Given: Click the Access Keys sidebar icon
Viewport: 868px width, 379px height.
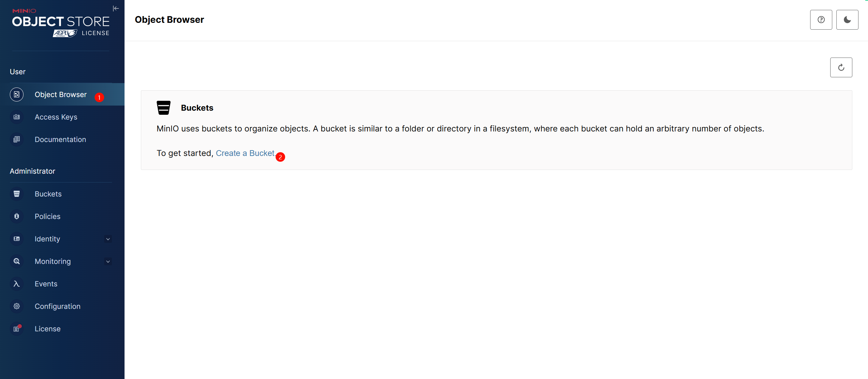Looking at the screenshot, I should [17, 117].
